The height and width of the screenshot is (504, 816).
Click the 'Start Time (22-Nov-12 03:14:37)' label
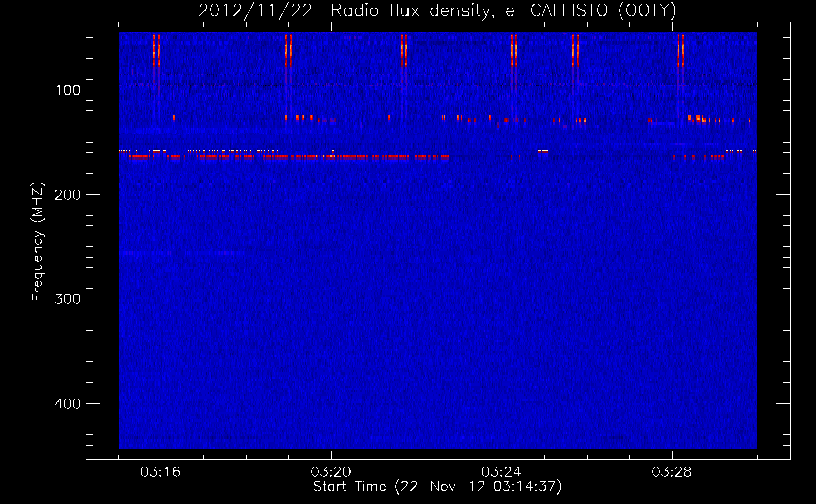click(x=437, y=487)
